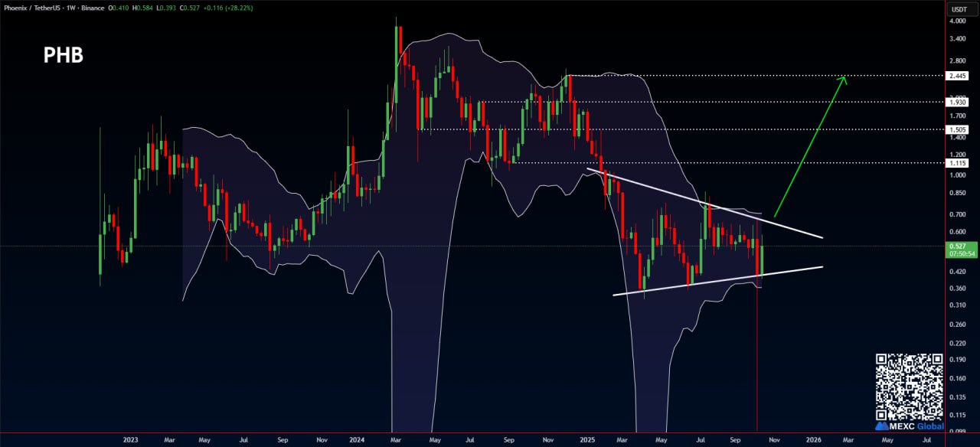Click the 2024 label on time axis

356,440
